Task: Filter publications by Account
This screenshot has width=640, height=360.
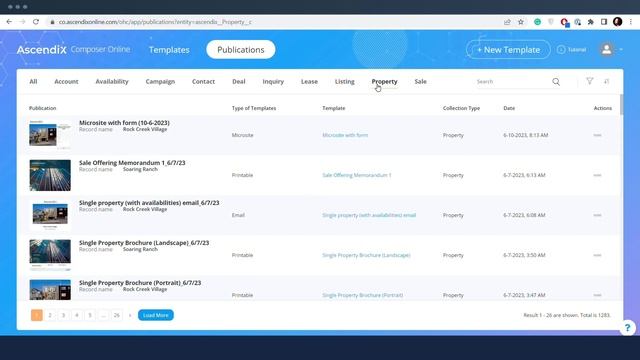Action: [67, 82]
